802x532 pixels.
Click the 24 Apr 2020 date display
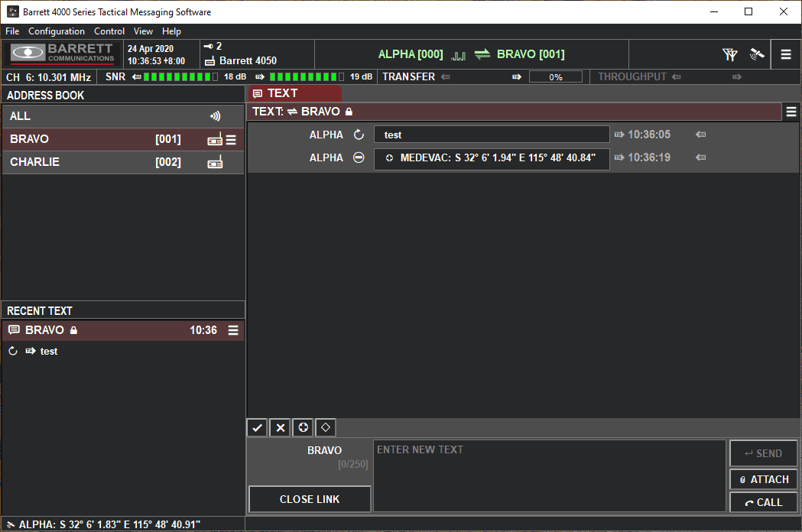[x=151, y=49]
